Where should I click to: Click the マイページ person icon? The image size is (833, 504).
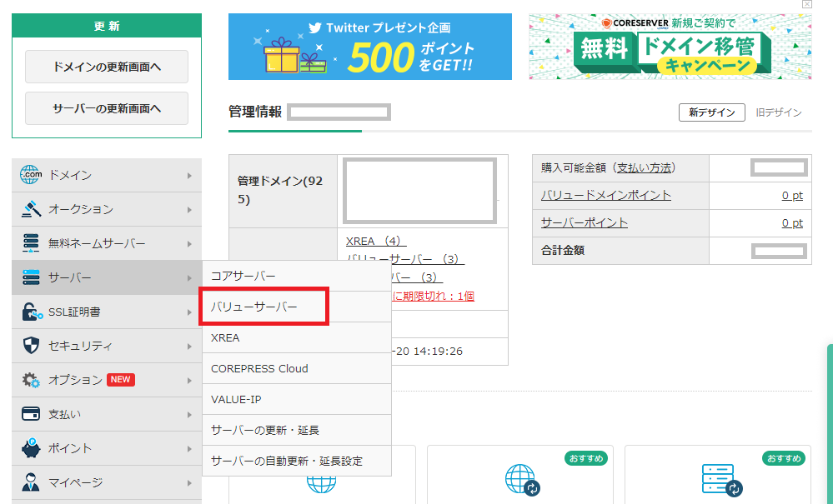pyautogui.click(x=31, y=482)
